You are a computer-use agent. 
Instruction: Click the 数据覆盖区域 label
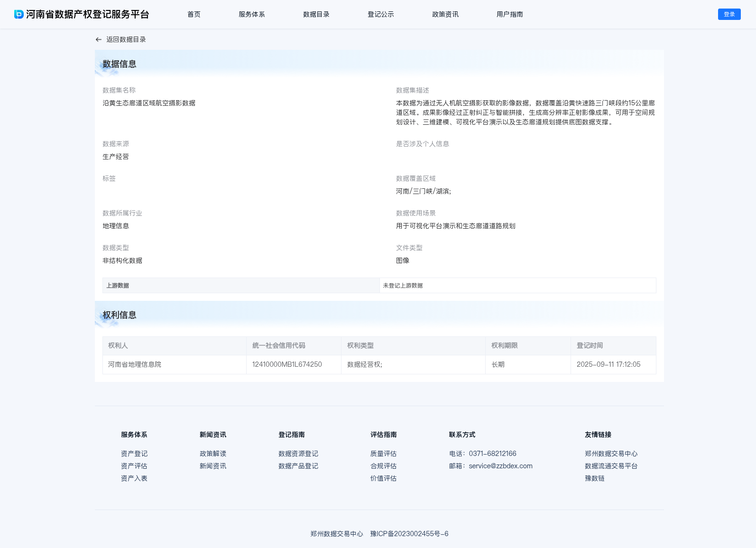(416, 178)
